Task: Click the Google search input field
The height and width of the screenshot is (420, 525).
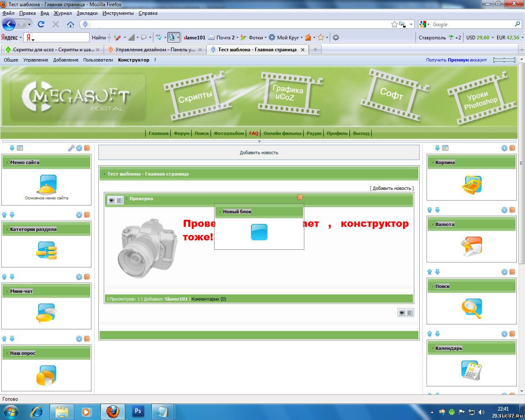Action: (472, 25)
